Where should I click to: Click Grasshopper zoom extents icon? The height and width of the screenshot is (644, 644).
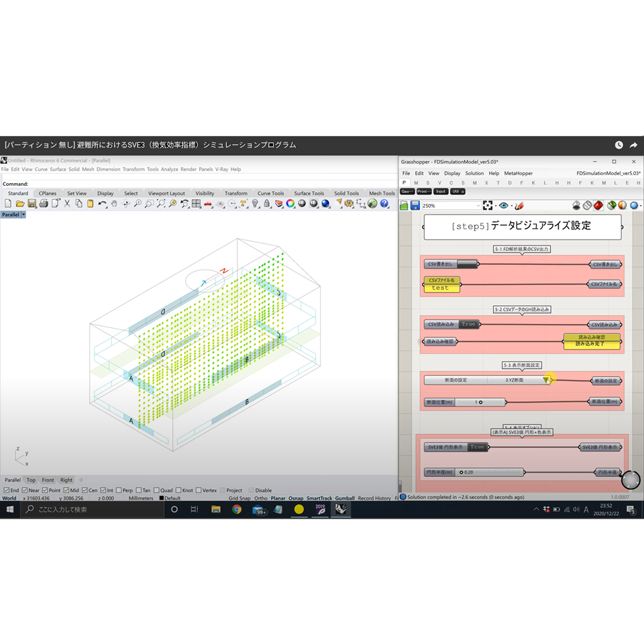tap(488, 205)
